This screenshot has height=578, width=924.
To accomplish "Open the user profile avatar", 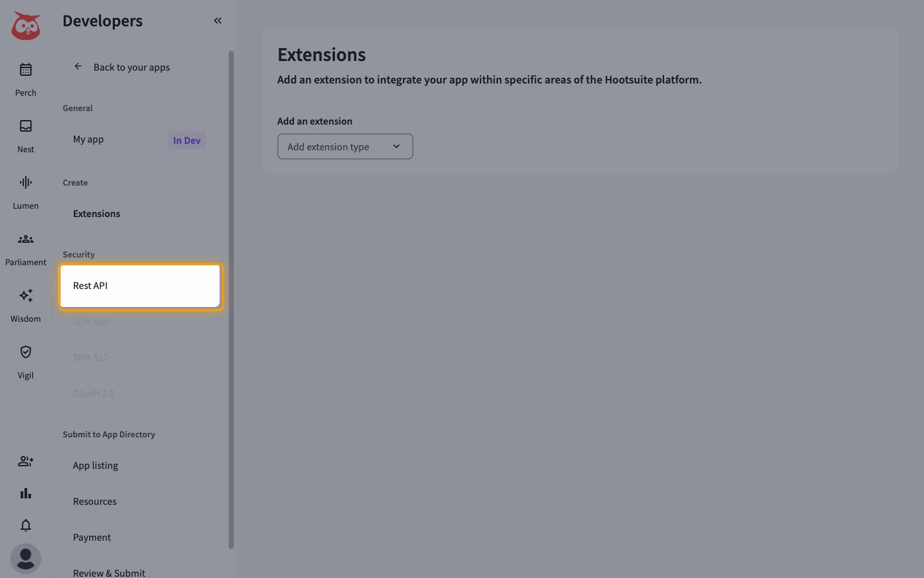I will (x=26, y=559).
